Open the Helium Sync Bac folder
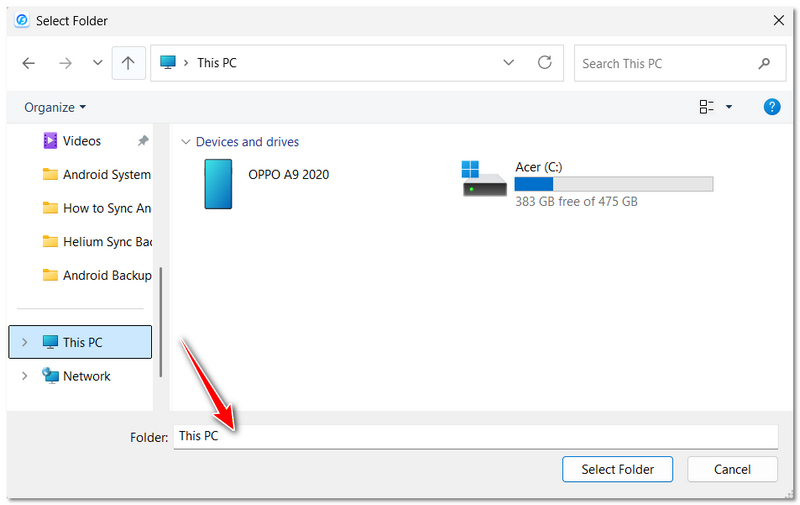Screen dimensions: 800x505 pos(97,242)
